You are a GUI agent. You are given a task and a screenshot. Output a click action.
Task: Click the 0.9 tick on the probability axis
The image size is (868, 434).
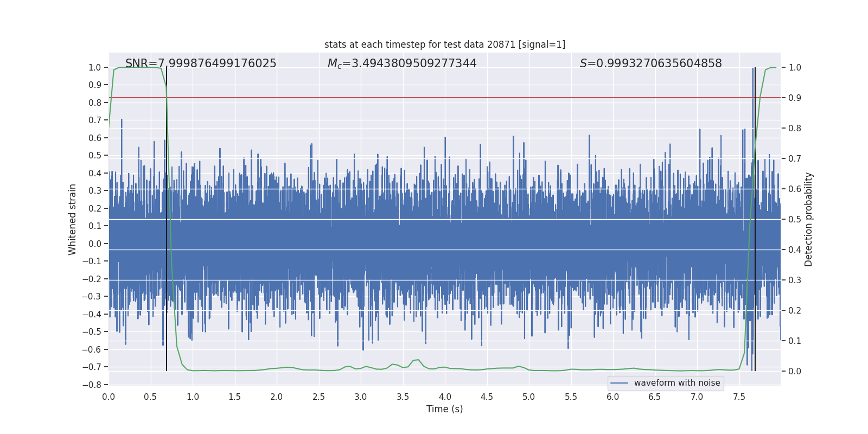(795, 98)
